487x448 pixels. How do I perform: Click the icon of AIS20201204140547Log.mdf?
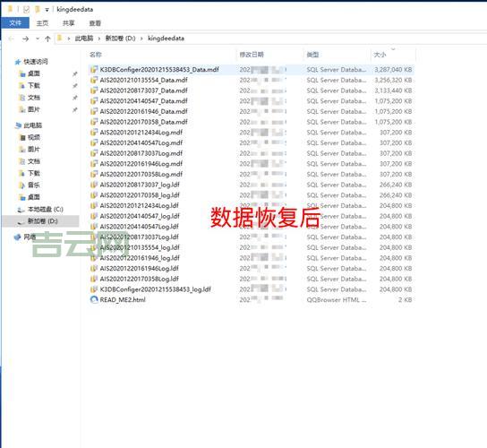coord(94,142)
